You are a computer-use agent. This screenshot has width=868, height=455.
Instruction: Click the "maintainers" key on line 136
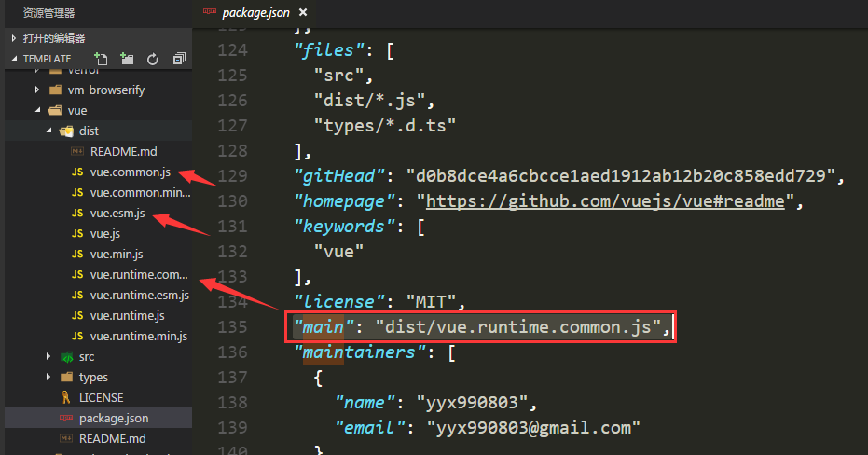[360, 352]
